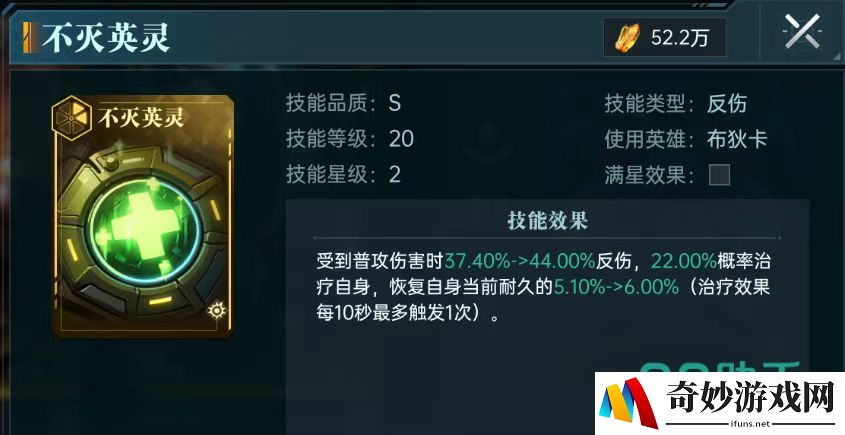Toggle the 满星效果 checkbox

719,175
